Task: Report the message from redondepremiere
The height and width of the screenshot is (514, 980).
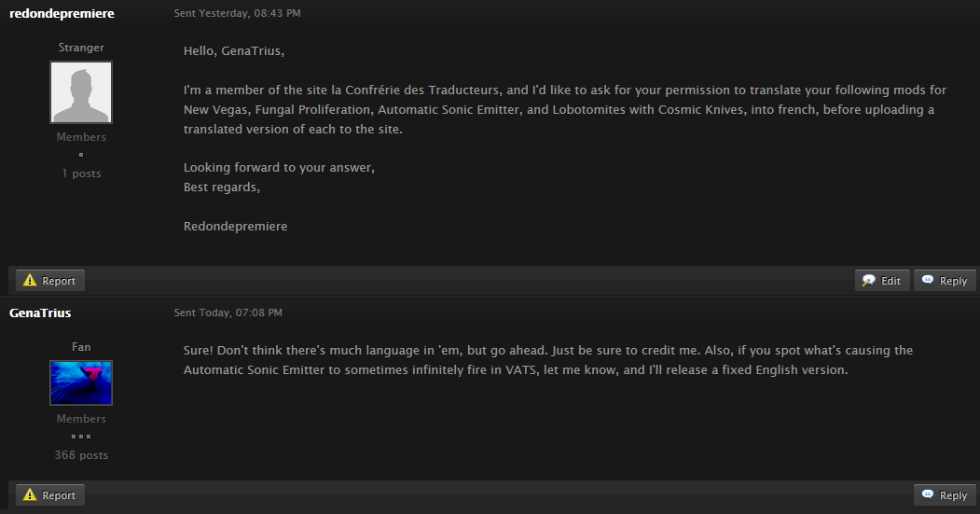Action: 50,280
